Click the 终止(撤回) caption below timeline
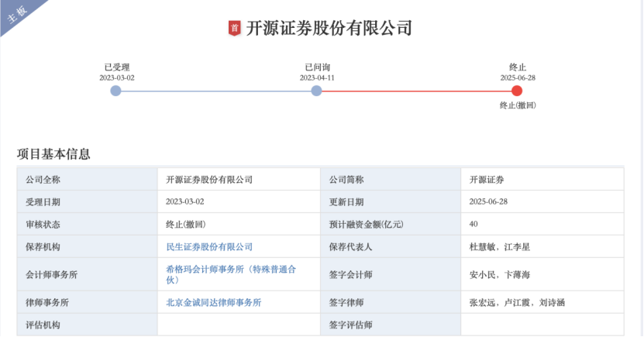This screenshot has width=644, height=337. 518,105
